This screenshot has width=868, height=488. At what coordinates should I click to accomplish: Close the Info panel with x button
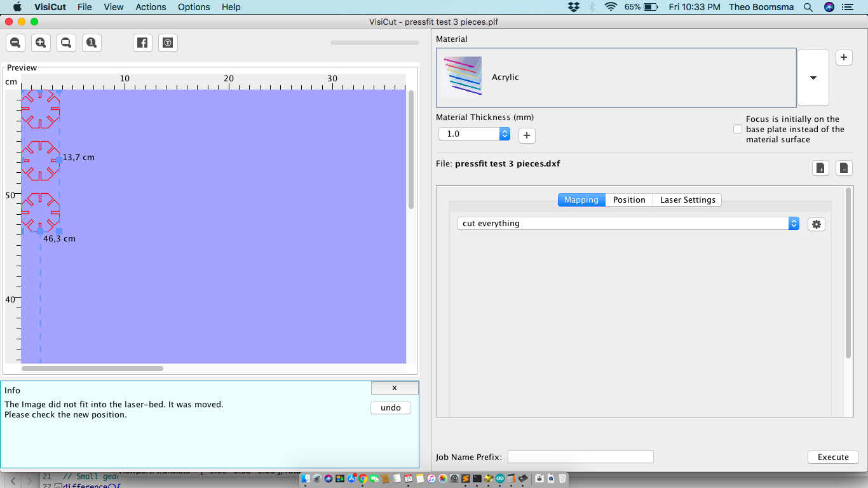395,388
